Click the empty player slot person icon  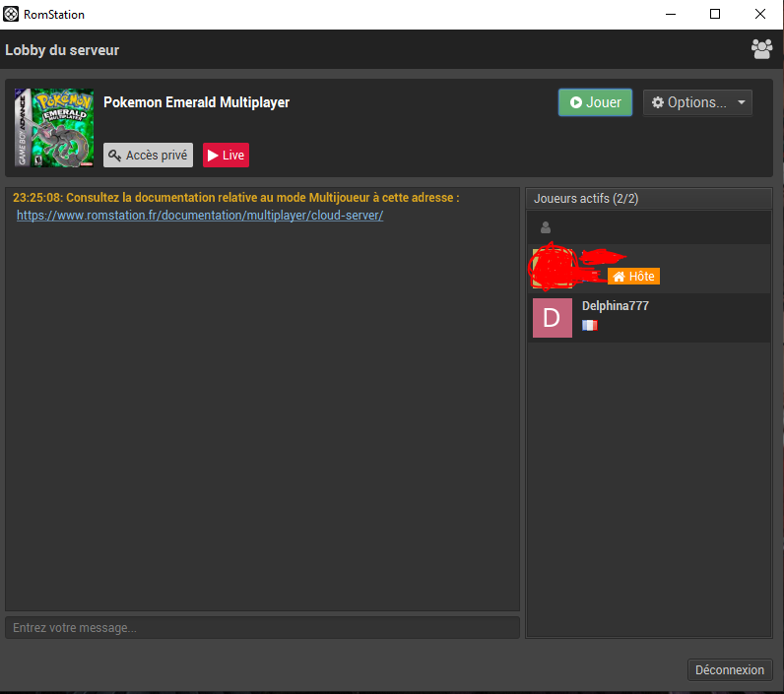546,227
